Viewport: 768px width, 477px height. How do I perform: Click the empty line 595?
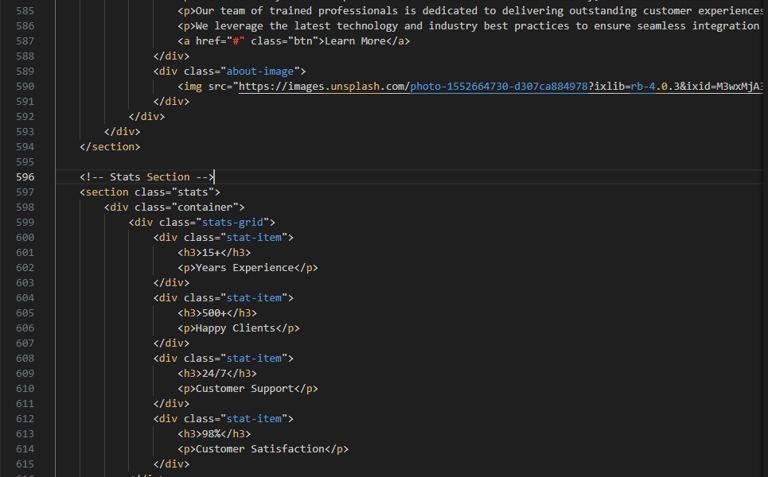click(x=409, y=162)
